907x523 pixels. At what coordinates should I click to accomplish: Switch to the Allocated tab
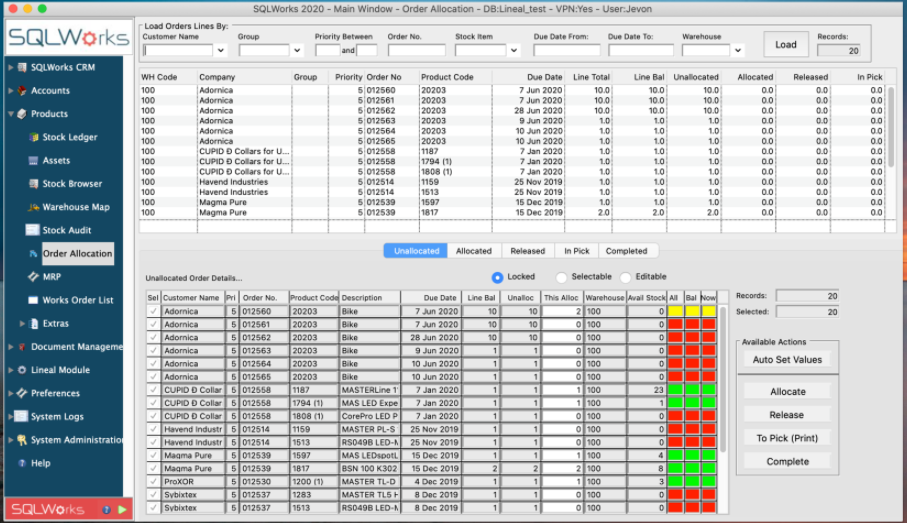(473, 251)
